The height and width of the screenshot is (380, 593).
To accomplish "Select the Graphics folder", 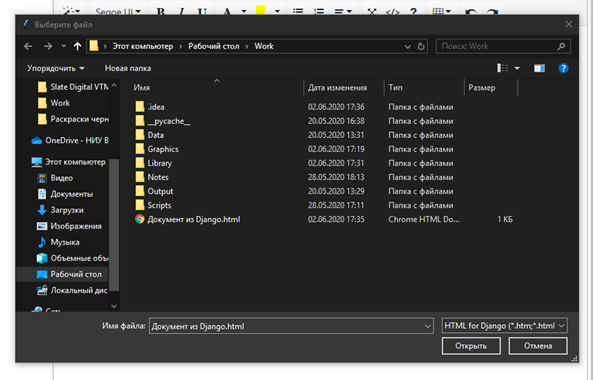I will 157,149.
